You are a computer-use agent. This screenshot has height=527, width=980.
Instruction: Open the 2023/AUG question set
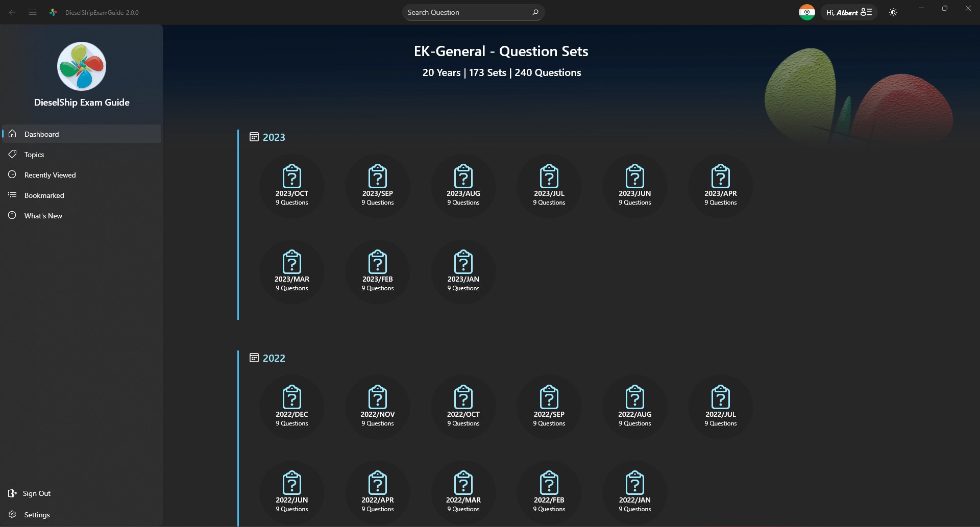(463, 186)
